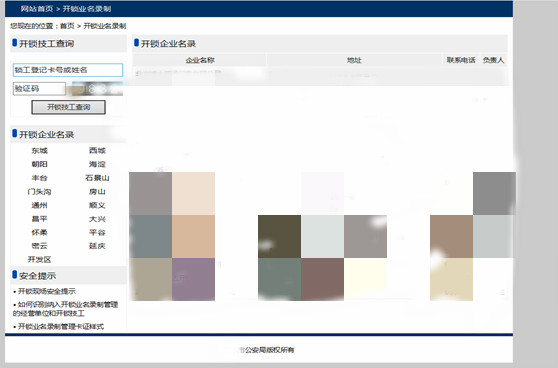Open 开锁业名录制管理卡证样式 article

click(x=61, y=326)
